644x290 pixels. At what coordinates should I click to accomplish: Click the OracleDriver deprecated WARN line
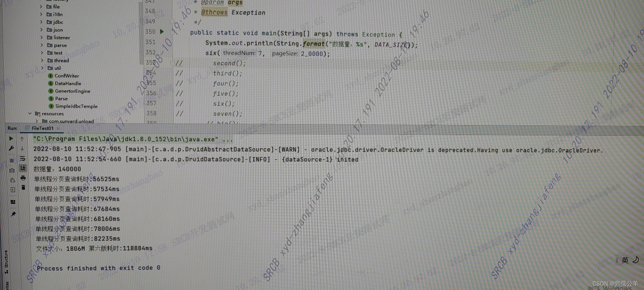[x=318, y=150]
